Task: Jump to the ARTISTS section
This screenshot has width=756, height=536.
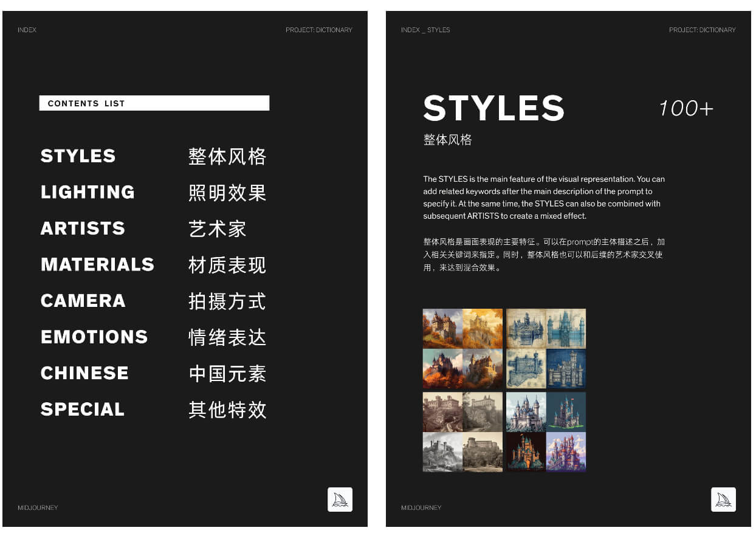Action: (x=83, y=228)
